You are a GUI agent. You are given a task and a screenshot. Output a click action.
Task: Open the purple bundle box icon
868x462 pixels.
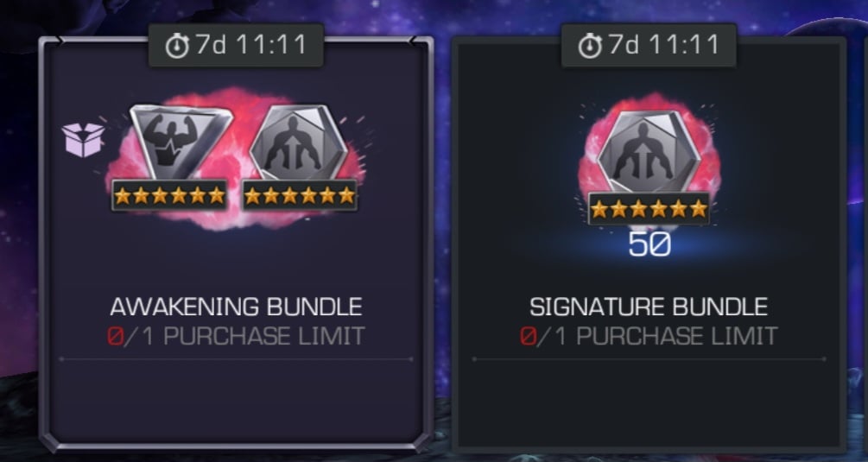[83, 139]
